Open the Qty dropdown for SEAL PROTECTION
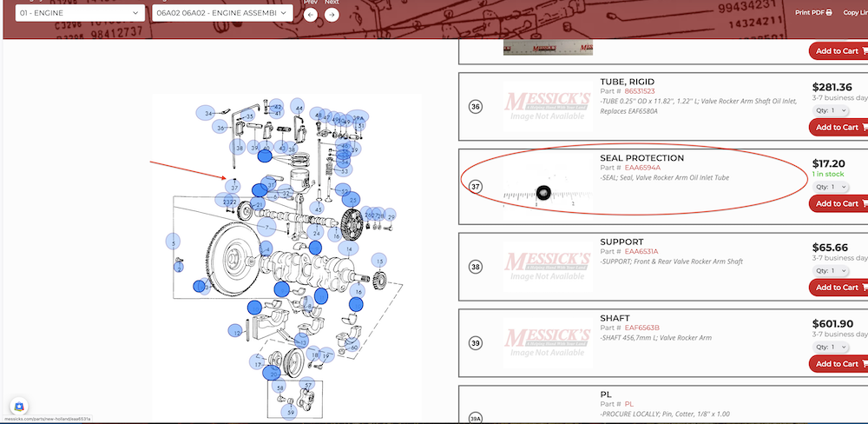 [x=832, y=187]
